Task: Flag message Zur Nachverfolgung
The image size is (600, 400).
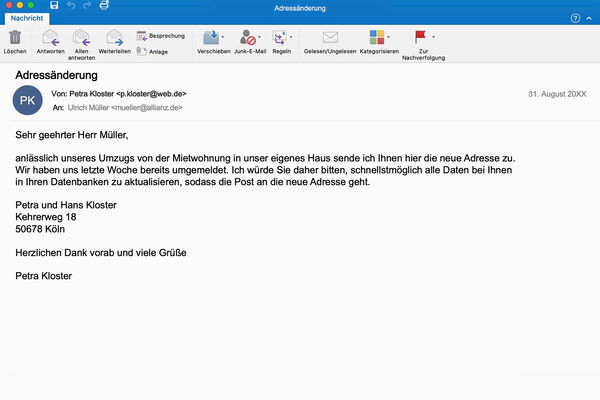Action: (x=423, y=45)
